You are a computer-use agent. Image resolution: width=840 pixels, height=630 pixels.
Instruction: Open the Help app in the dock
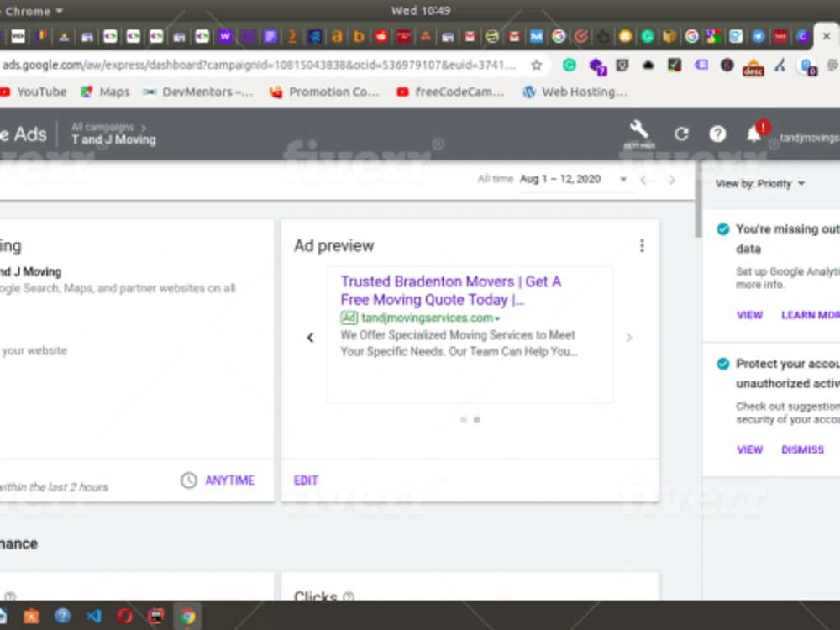point(62,616)
